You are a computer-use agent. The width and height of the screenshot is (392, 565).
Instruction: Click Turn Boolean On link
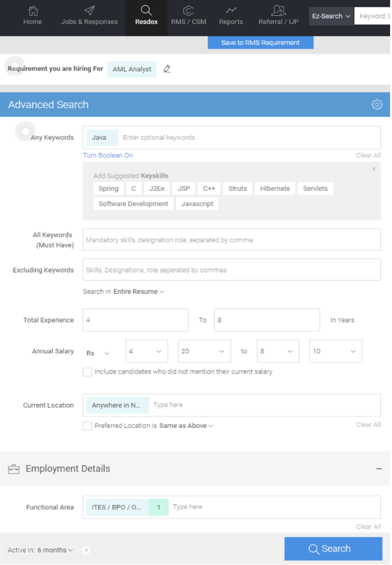coord(108,155)
